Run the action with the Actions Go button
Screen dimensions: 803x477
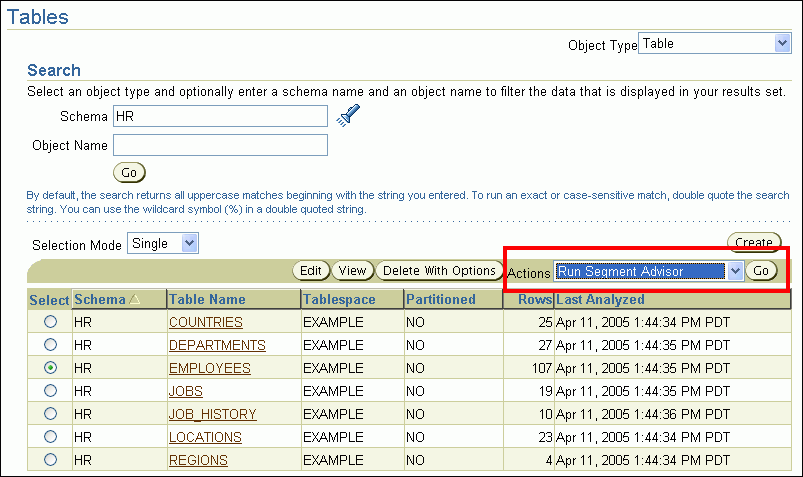762,271
